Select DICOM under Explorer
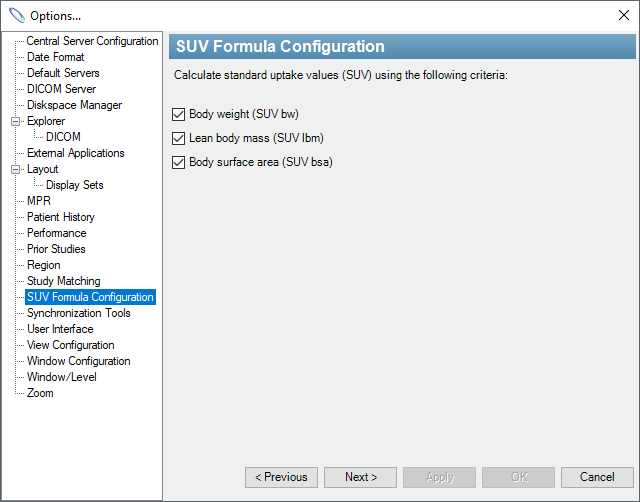640x502 pixels. pos(63,137)
